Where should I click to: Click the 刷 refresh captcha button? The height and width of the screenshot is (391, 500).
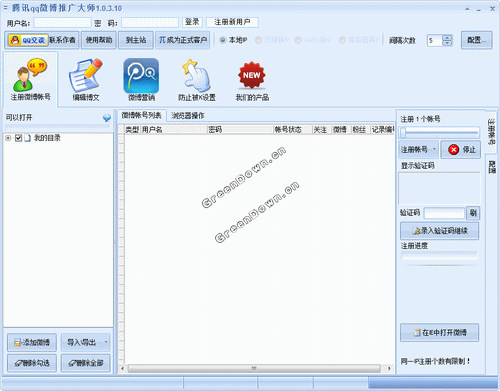click(473, 213)
